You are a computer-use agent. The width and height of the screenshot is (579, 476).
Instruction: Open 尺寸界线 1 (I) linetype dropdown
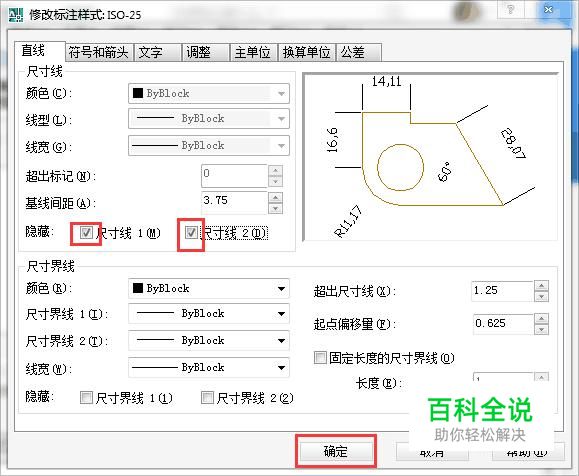(x=209, y=314)
